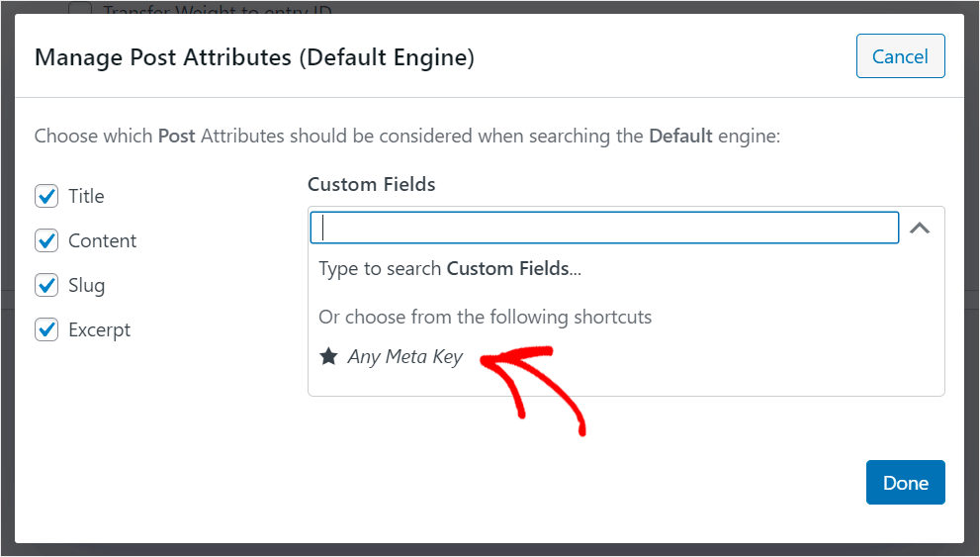980x557 pixels.
Task: Collapse the Custom Fields dropdown chevron
Action: pos(920,229)
